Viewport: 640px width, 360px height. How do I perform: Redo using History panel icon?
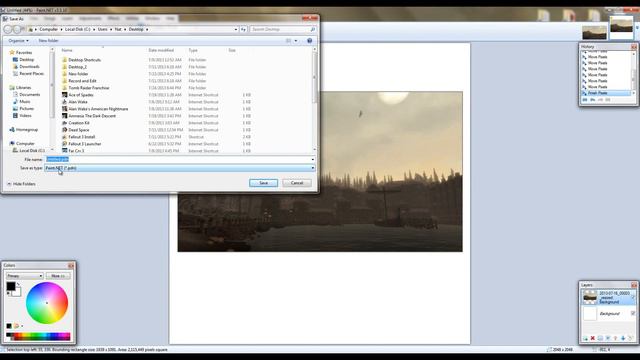click(x=600, y=100)
